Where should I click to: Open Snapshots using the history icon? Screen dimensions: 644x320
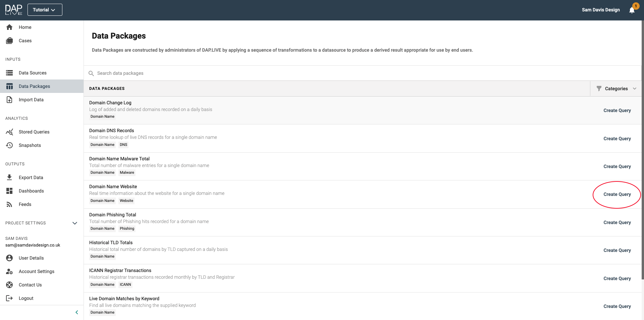(x=9, y=145)
